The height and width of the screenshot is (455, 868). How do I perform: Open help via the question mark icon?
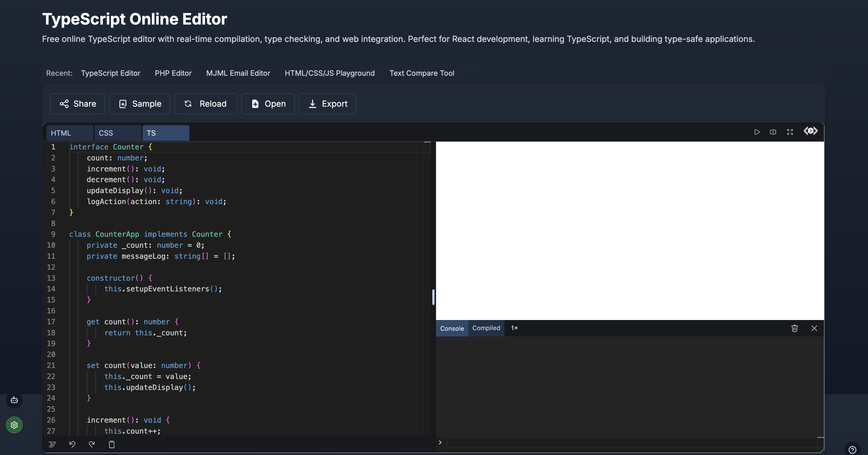pos(852,450)
